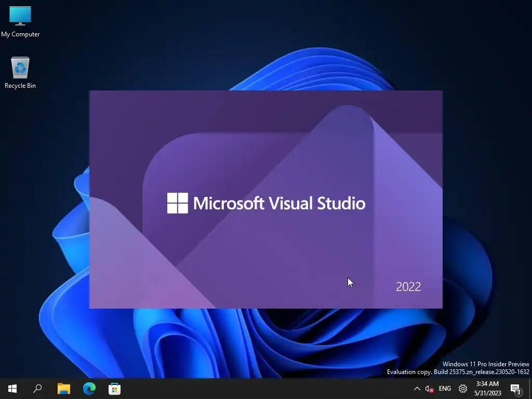Launch File Explorer from the taskbar

point(63,389)
